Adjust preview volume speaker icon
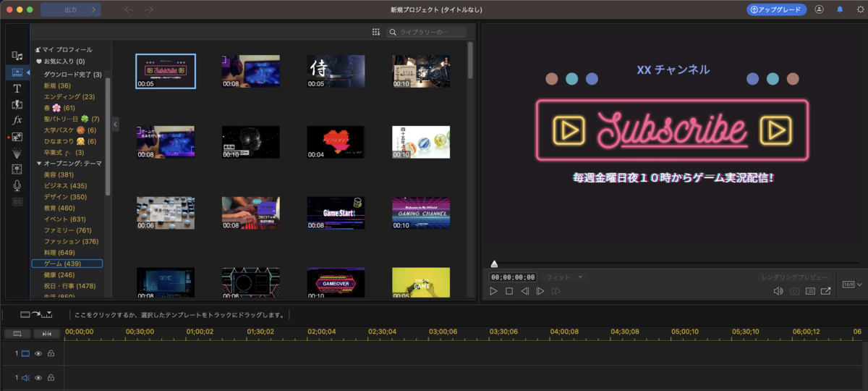The height and width of the screenshot is (391, 868). pos(778,291)
